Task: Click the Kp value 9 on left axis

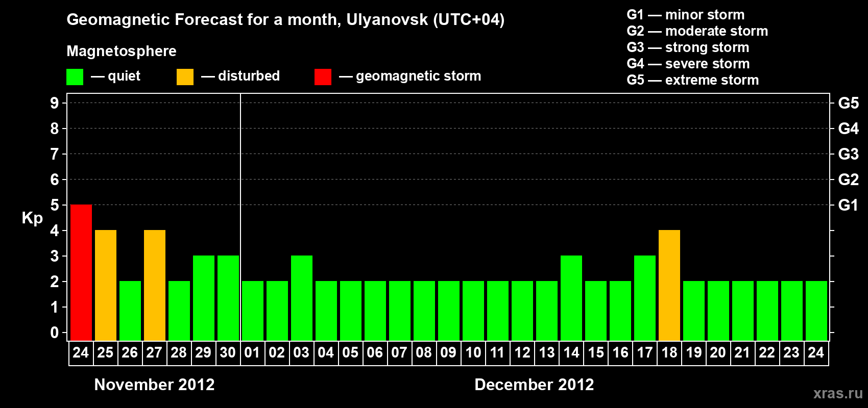Action: click(x=55, y=103)
